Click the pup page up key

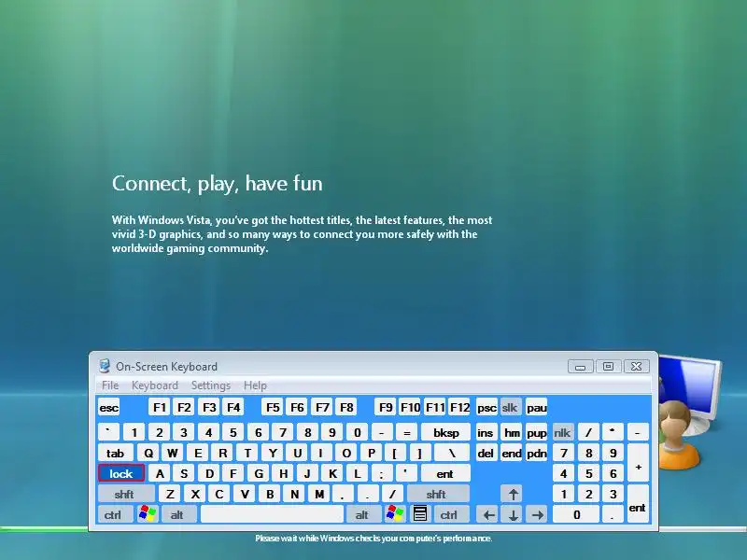click(x=536, y=432)
